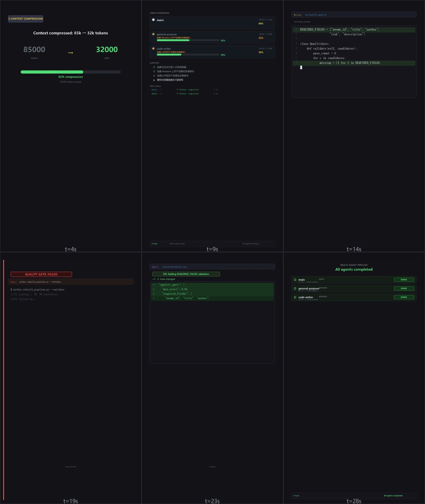Click the 'class QualityGate:' code line

314,44
